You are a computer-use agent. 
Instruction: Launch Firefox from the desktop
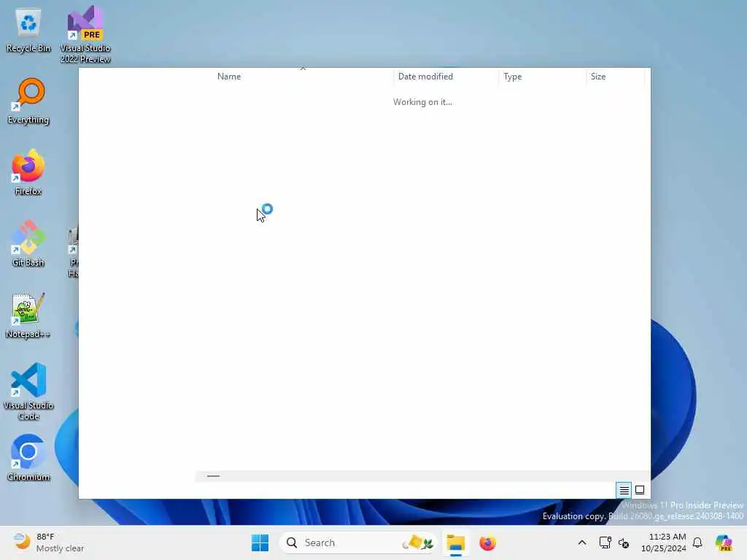coord(28,172)
